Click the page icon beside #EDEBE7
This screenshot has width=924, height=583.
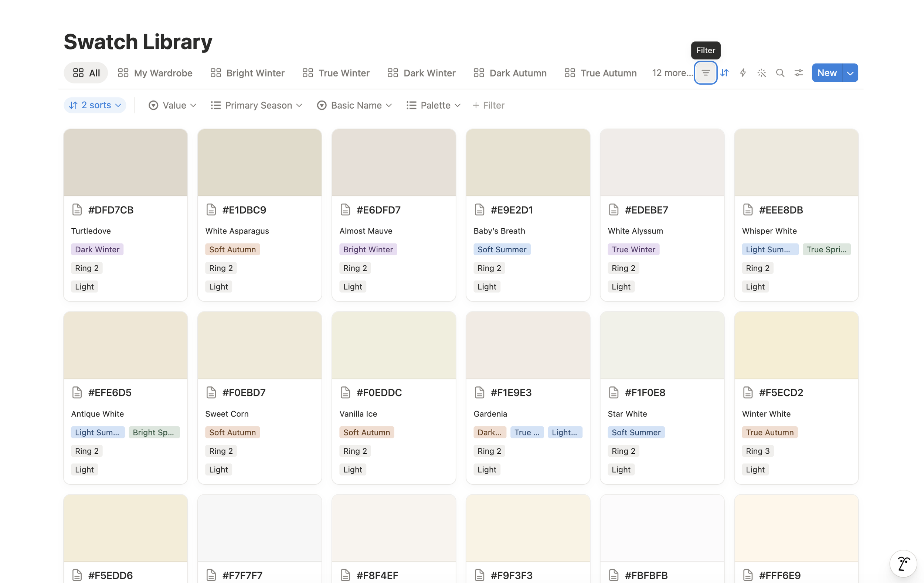coord(614,210)
